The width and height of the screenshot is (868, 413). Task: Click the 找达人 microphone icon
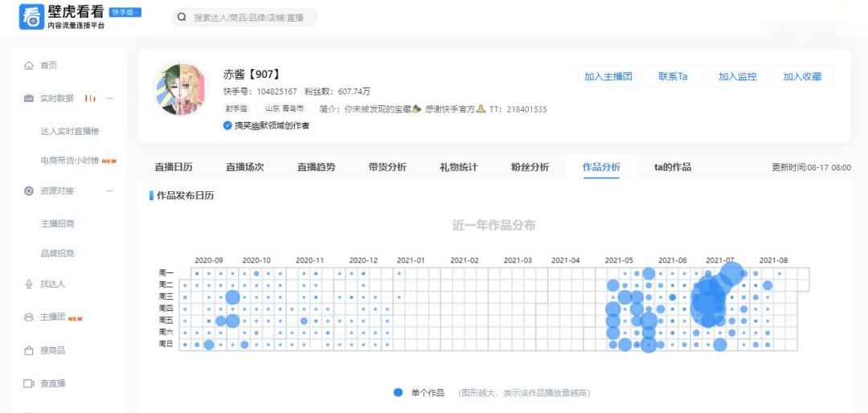pos(29,284)
